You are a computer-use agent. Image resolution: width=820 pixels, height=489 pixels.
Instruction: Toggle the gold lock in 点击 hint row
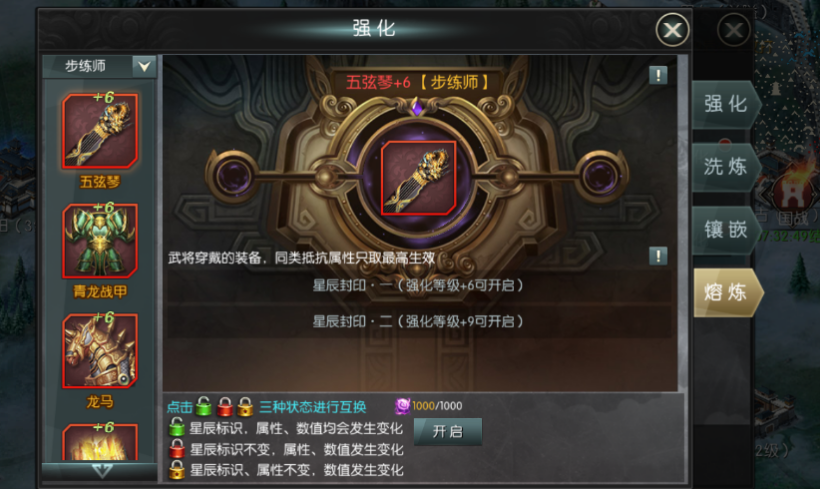[x=245, y=406]
